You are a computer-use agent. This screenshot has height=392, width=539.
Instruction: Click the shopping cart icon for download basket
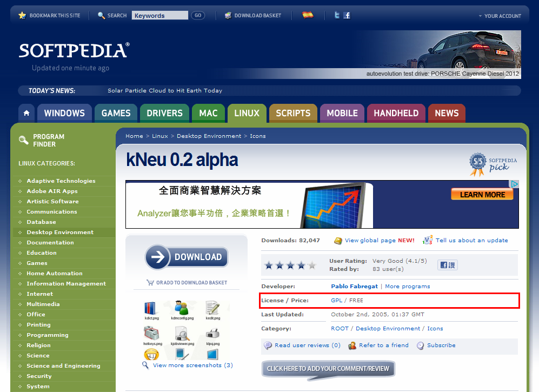pos(150,282)
